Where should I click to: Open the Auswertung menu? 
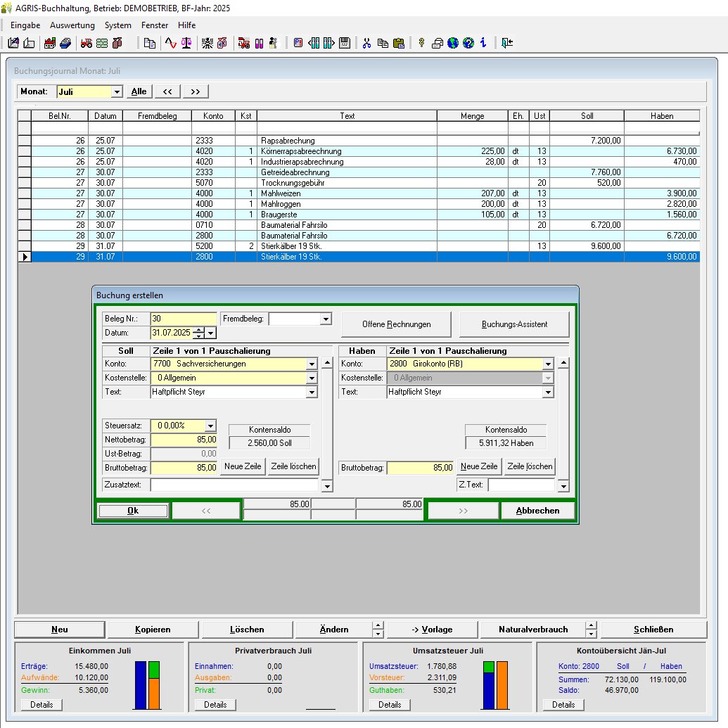72,25
